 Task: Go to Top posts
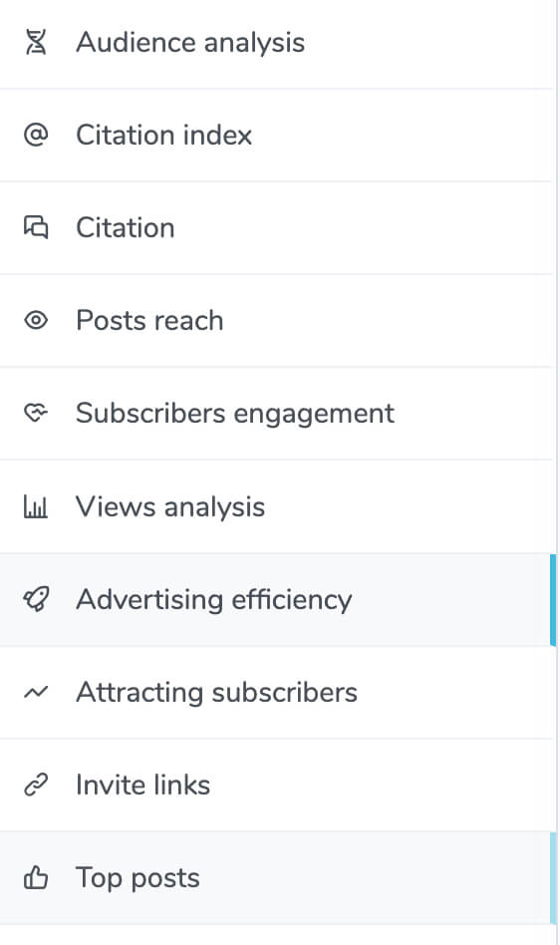[x=278, y=878]
